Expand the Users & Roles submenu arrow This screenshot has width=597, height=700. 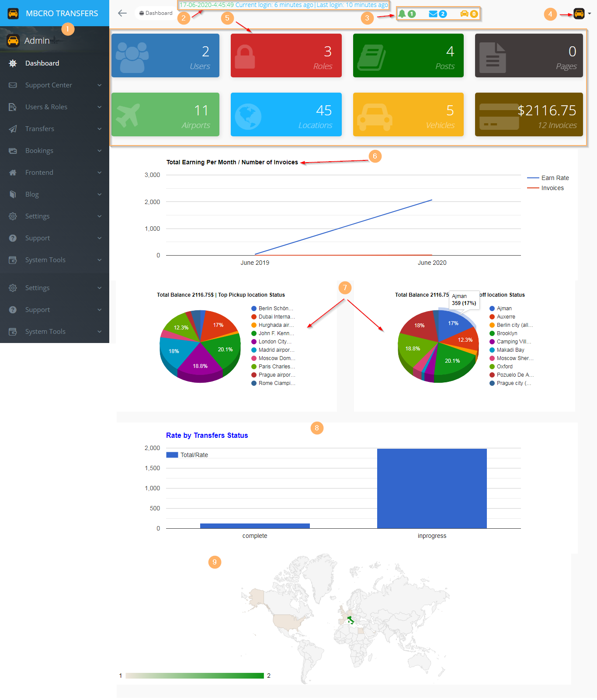100,107
